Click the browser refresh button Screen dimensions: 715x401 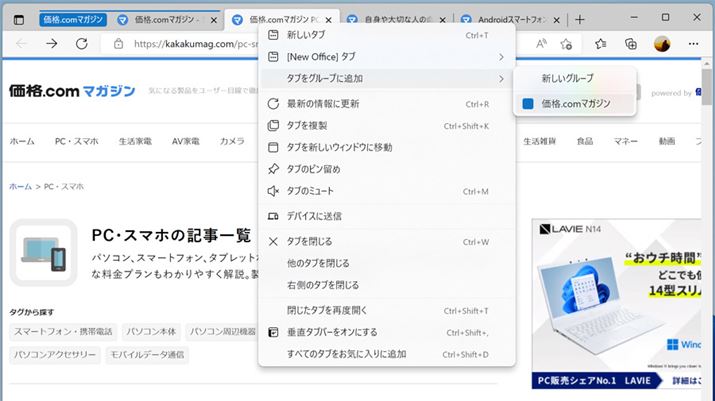[x=82, y=44]
